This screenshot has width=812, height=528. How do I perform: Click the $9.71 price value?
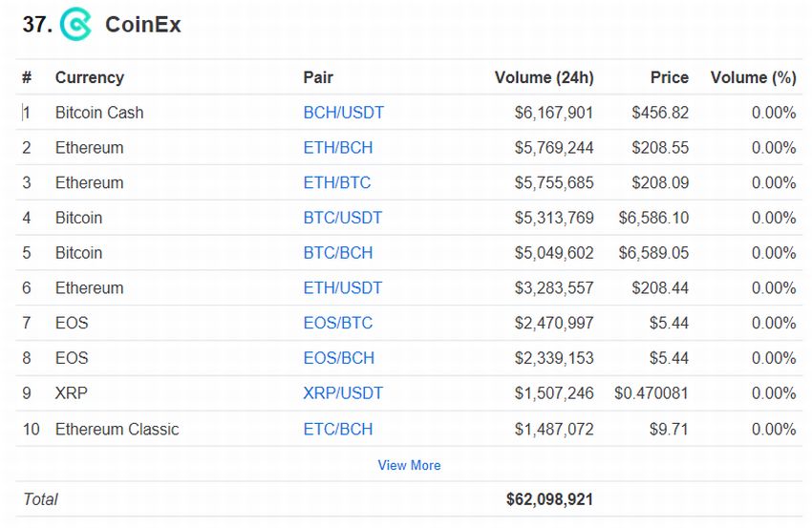point(669,429)
